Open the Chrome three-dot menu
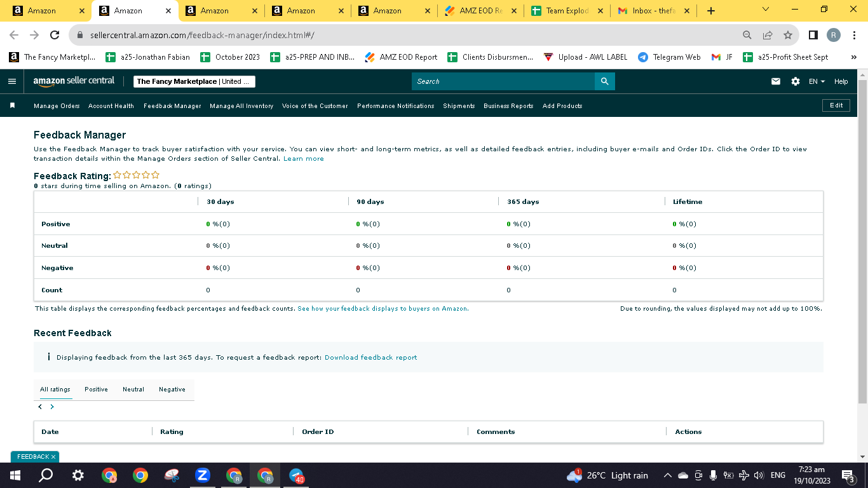The image size is (868, 488). pos(855,35)
